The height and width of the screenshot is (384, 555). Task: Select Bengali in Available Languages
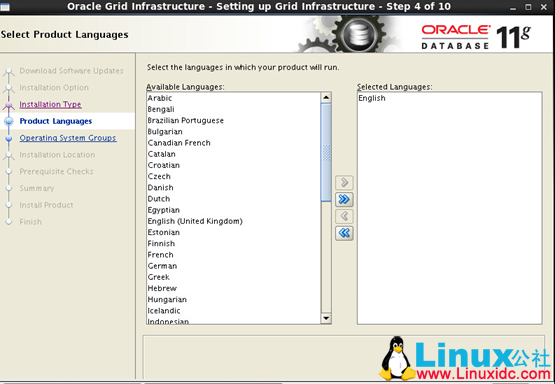pos(234,109)
